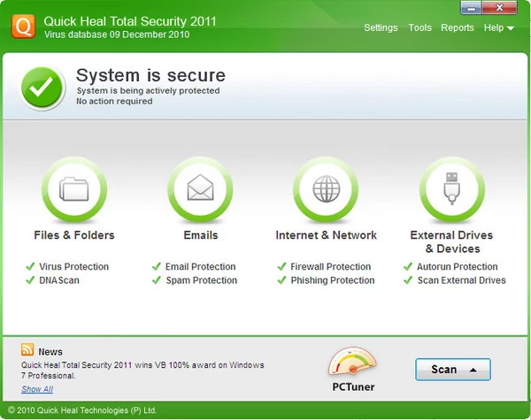Click the Emails heading
Screen dimensions: 531x420
201,235
